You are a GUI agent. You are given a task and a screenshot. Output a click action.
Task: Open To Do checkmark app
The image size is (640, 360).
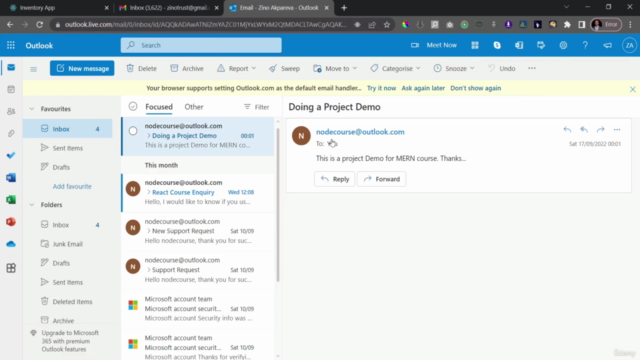(11, 156)
